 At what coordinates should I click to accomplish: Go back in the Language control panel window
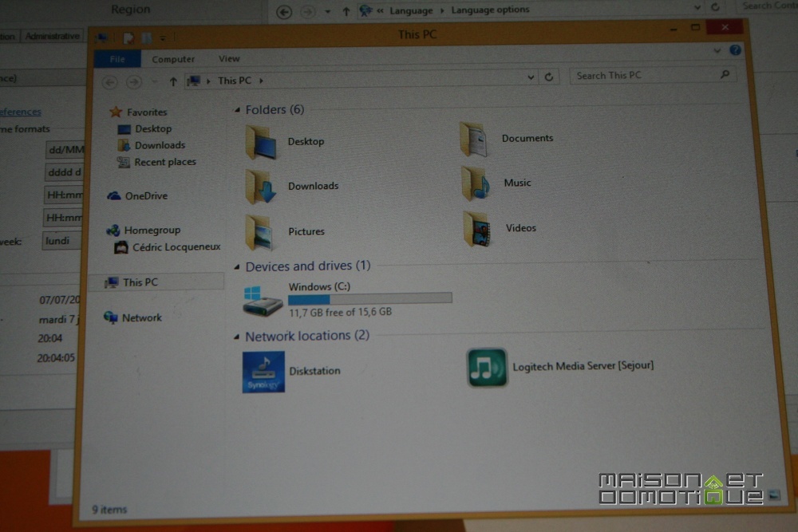[284, 11]
